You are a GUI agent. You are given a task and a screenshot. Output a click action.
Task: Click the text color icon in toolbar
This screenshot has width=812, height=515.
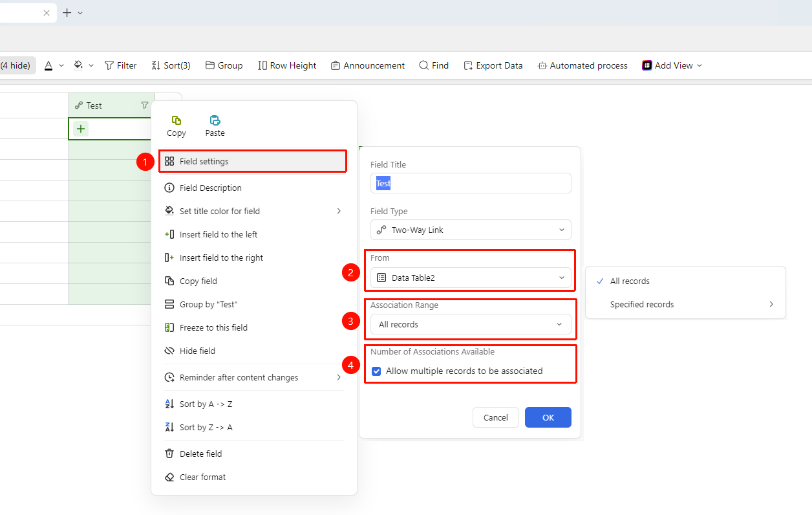click(49, 65)
